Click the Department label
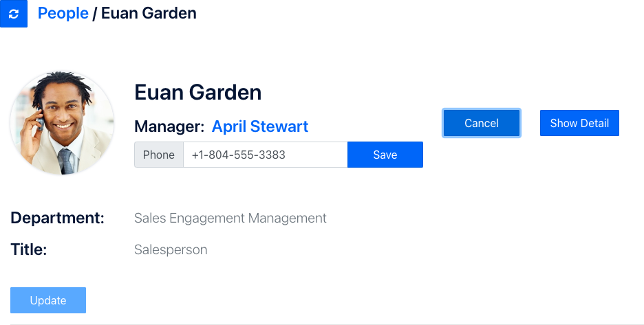644x325 pixels. (58, 218)
